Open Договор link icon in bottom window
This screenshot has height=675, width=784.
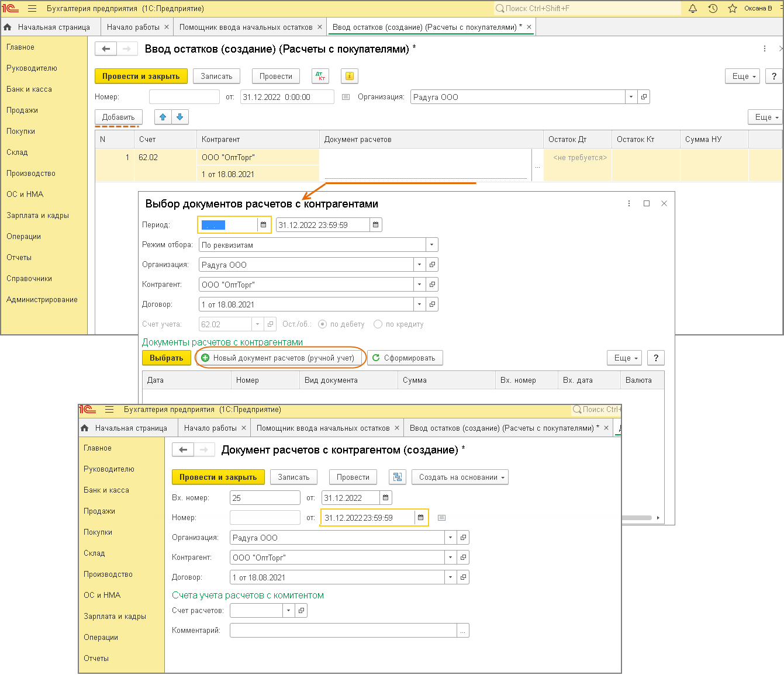pos(463,577)
